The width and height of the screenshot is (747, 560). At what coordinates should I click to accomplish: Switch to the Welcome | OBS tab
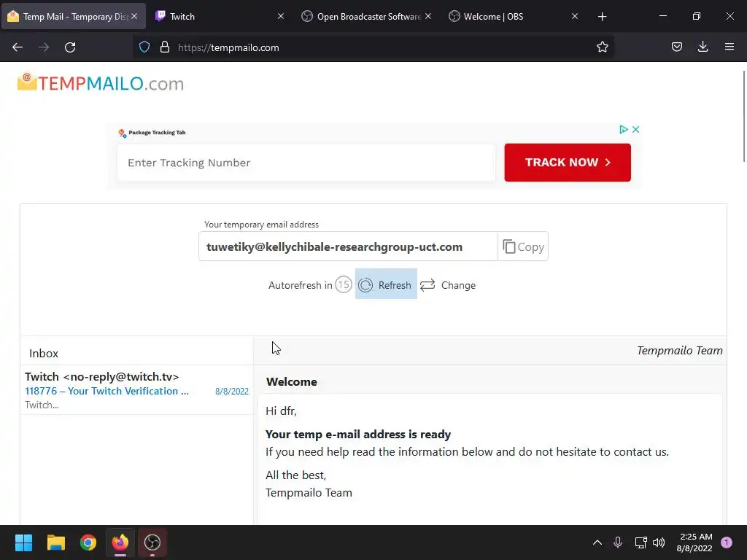tap(513, 16)
